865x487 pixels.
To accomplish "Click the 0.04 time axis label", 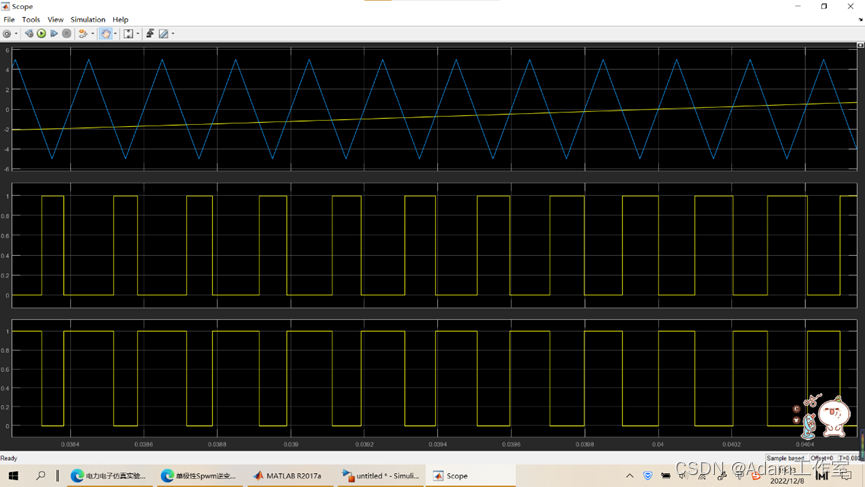I will point(658,444).
